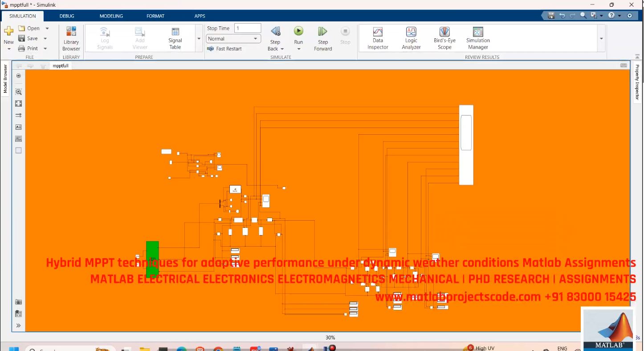Show the Property Inspector panel
Image resolution: width=644 pixels, height=351 pixels.
pos(639,83)
